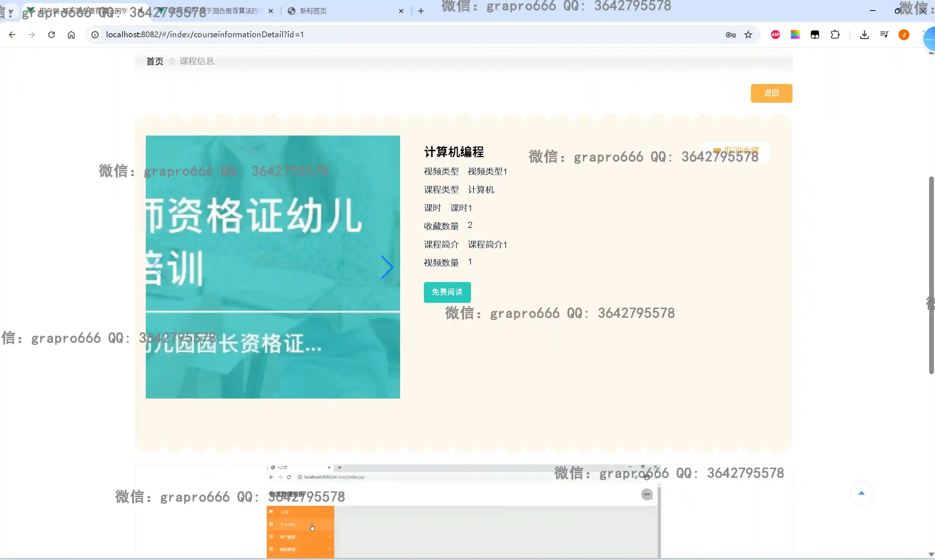The image size is (935, 560).
Task: Click the back-to-top arrow button
Action: pos(861,493)
